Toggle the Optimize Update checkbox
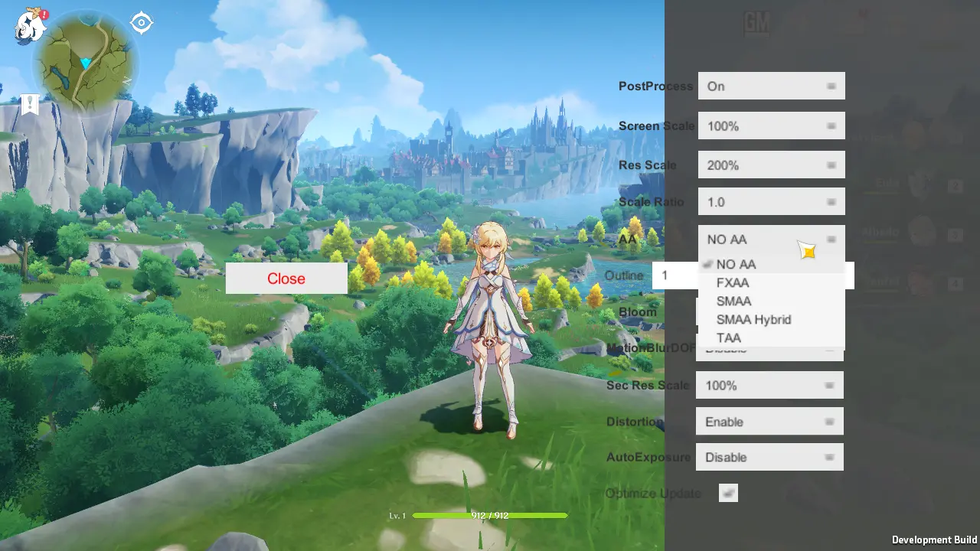The width and height of the screenshot is (980, 551). click(x=728, y=493)
